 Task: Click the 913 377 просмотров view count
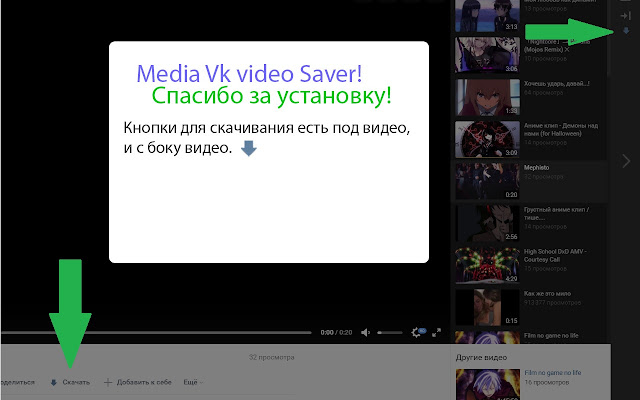552,303
